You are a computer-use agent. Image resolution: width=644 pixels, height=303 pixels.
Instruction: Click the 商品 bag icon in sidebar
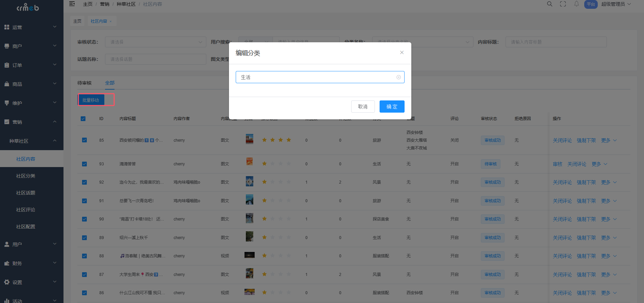[7, 84]
